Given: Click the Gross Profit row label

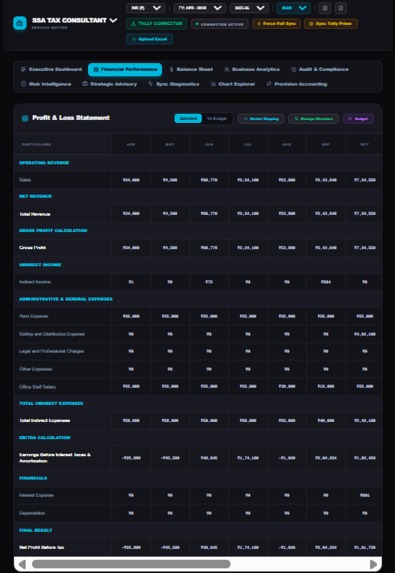Looking at the screenshot, I should click(33, 248).
